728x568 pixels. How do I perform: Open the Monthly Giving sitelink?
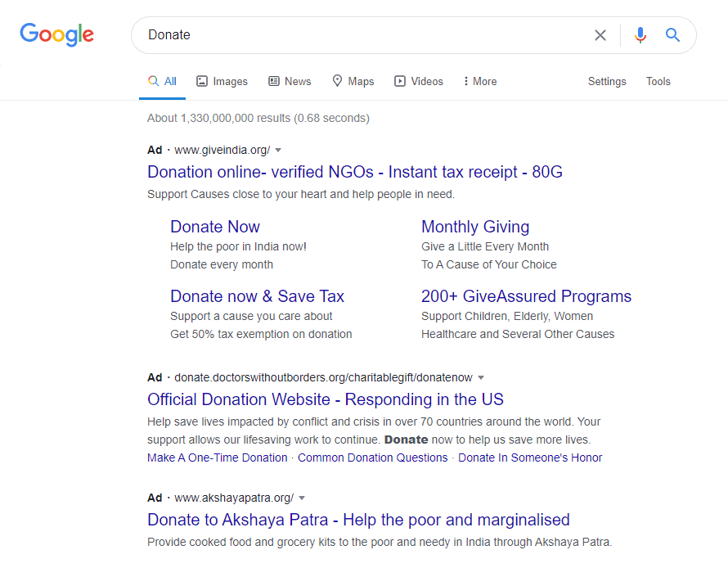[475, 227]
